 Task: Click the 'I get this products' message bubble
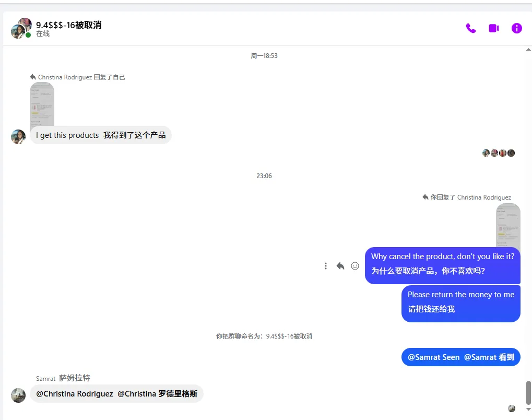(101, 135)
